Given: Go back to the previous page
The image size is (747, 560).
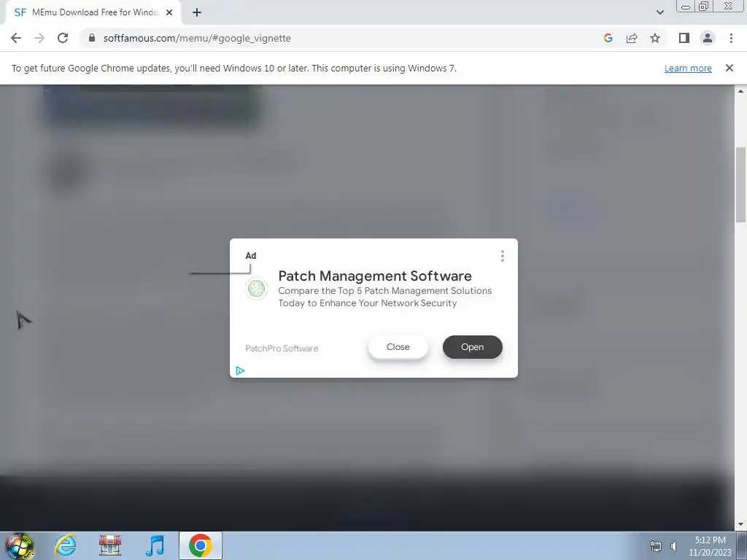Looking at the screenshot, I should point(16,38).
